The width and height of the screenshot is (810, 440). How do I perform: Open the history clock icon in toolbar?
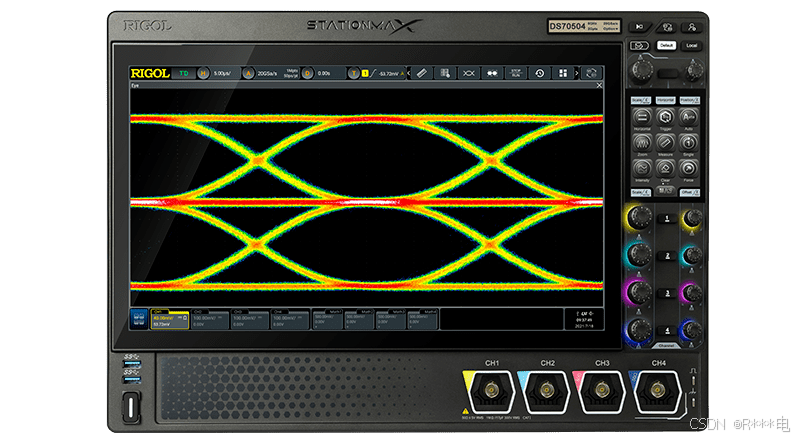click(x=539, y=73)
